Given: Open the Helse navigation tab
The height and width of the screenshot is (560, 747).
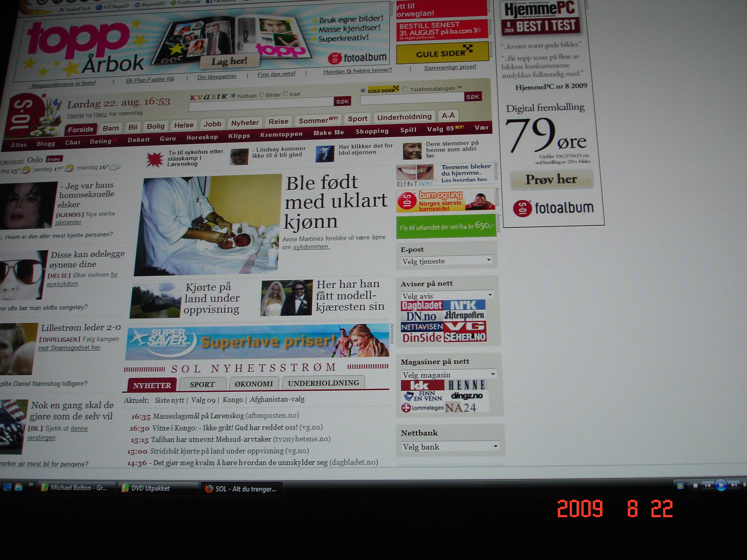Looking at the screenshot, I should coord(184,125).
